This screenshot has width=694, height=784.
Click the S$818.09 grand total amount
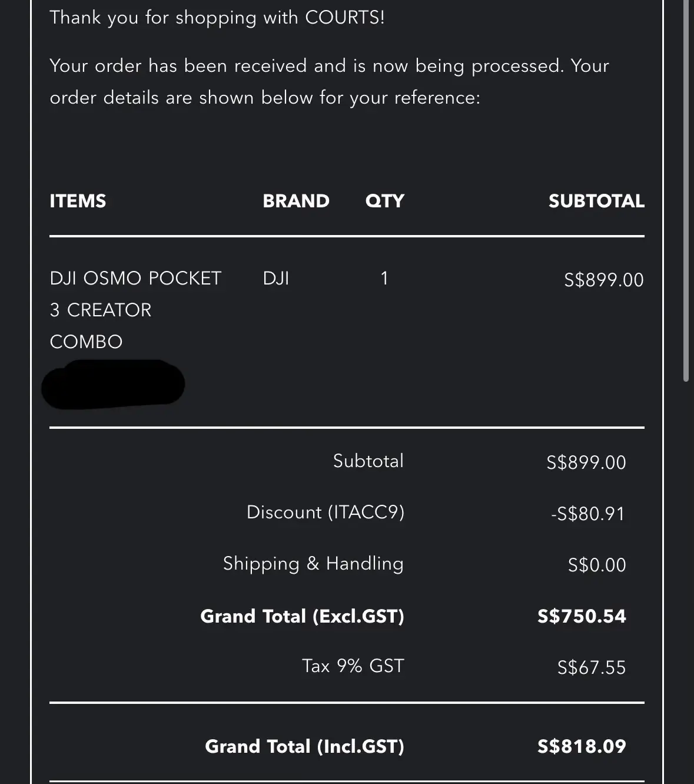point(582,747)
